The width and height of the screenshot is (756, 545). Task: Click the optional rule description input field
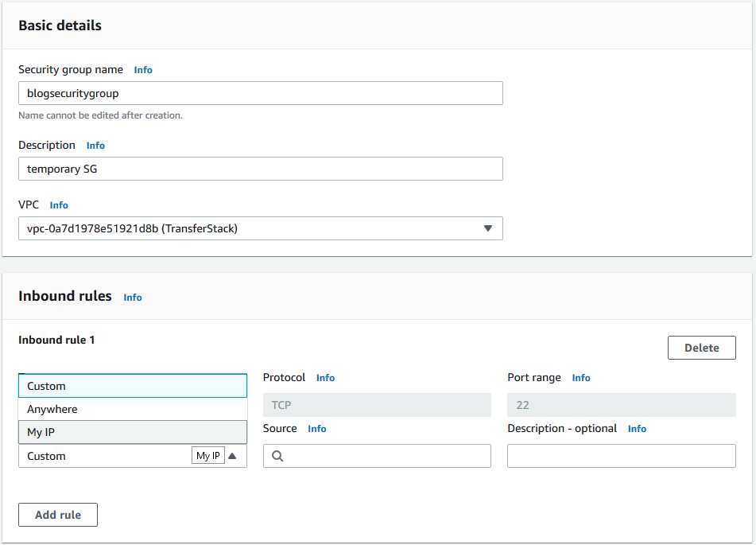coord(620,456)
